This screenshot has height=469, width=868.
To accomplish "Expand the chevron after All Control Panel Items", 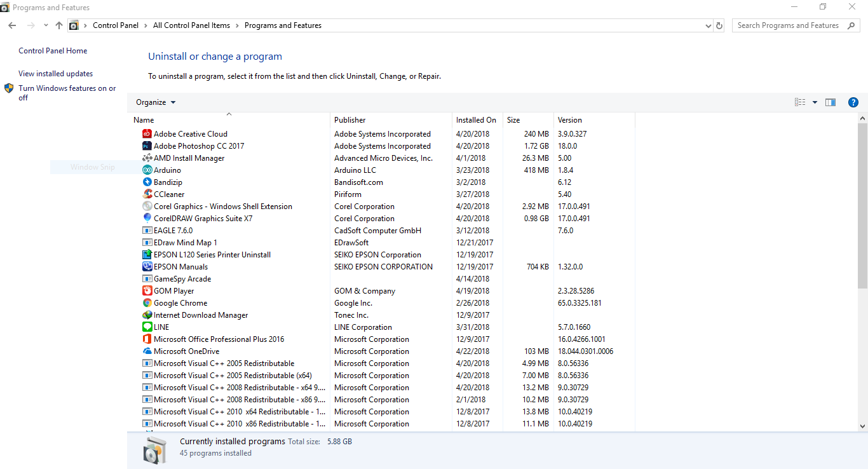I will (x=237, y=25).
